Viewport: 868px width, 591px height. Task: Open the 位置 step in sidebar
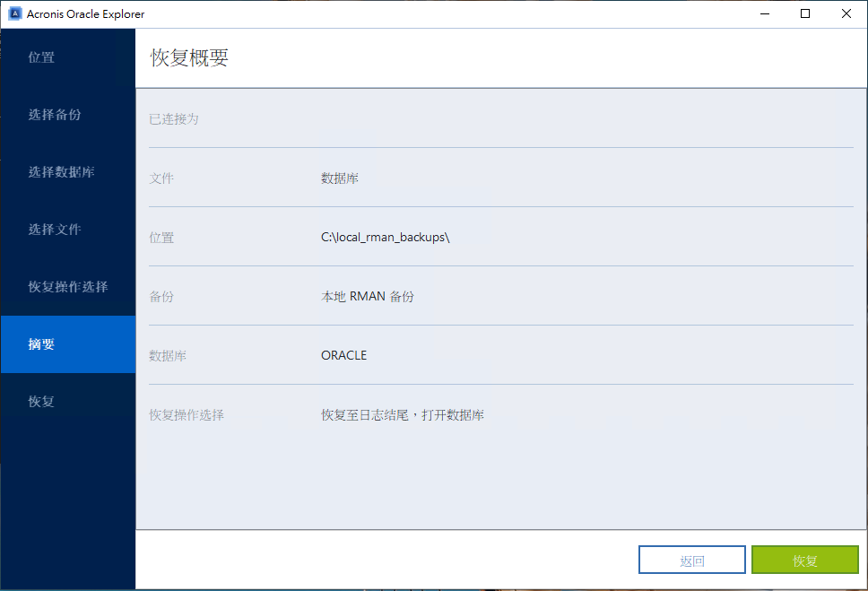click(68, 57)
